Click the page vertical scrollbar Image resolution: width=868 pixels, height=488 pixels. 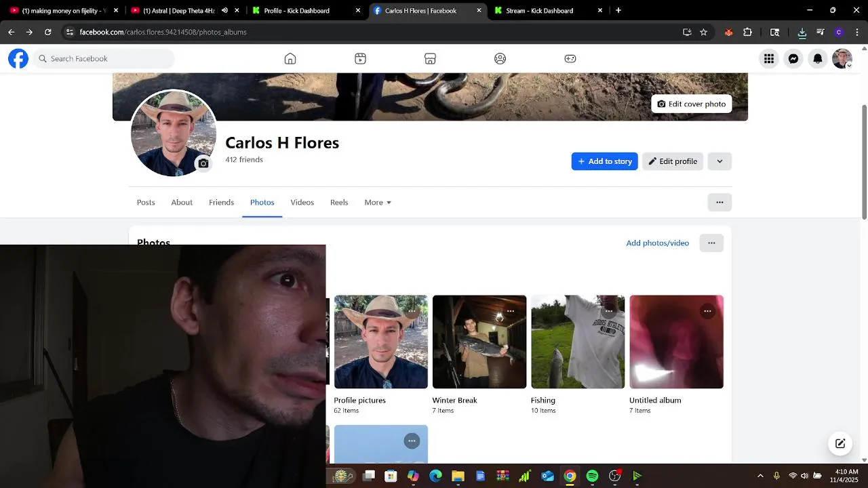point(864,162)
